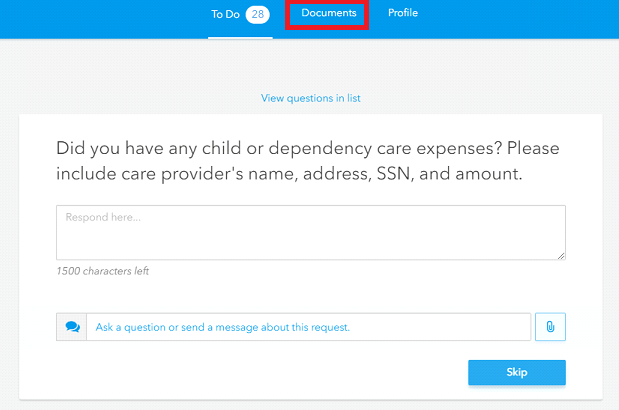This screenshot has width=619, height=410.
Task: Click the Respond here placeholder text
Action: coord(103,217)
